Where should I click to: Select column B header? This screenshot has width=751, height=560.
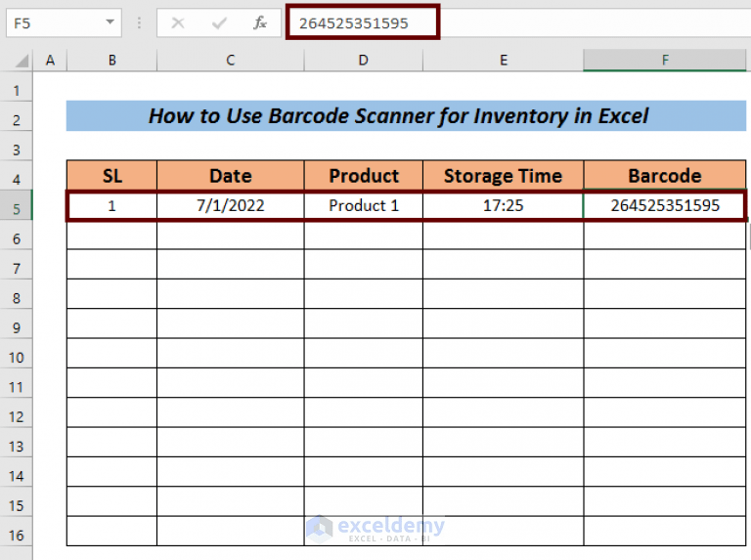click(x=112, y=61)
